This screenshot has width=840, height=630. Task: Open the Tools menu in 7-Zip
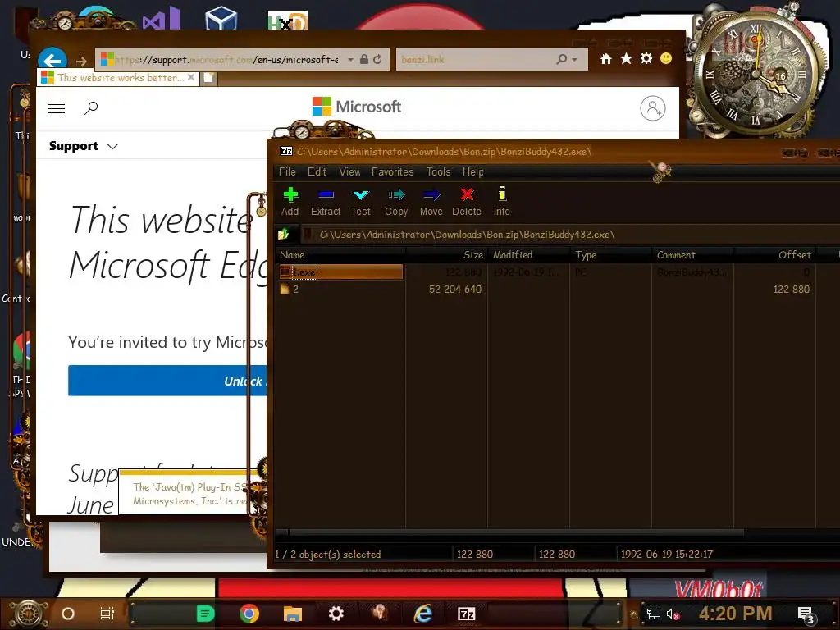438,172
